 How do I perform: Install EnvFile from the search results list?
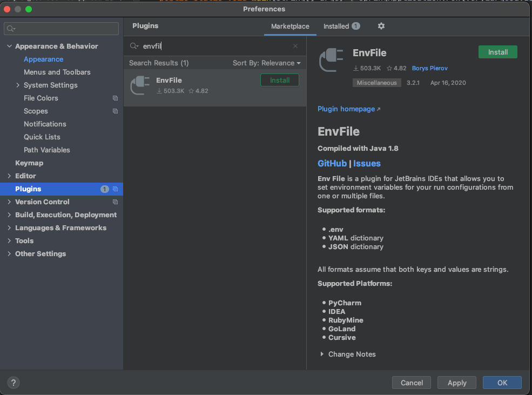point(279,81)
